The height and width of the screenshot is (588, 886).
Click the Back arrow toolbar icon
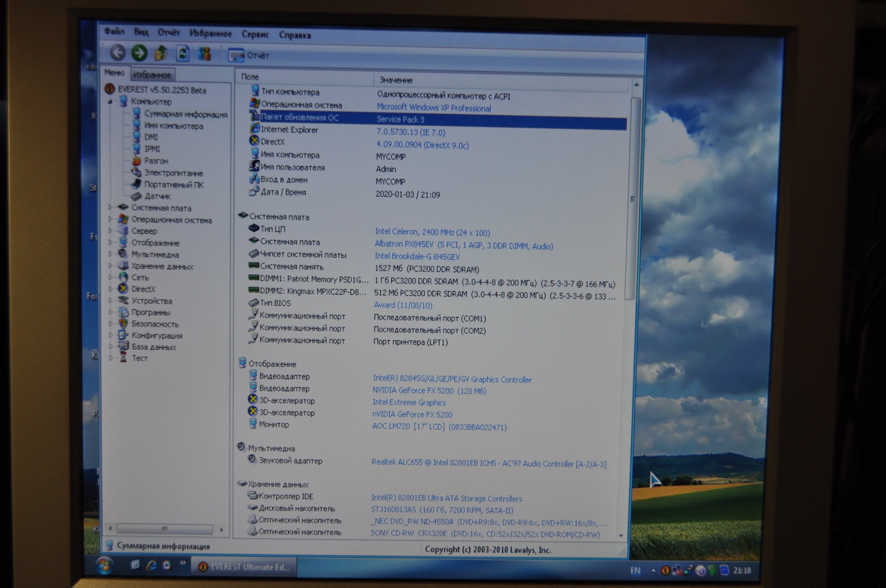(x=117, y=53)
